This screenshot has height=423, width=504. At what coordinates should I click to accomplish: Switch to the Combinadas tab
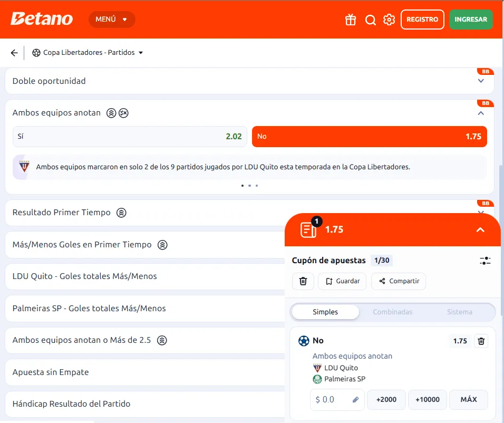tap(392, 312)
